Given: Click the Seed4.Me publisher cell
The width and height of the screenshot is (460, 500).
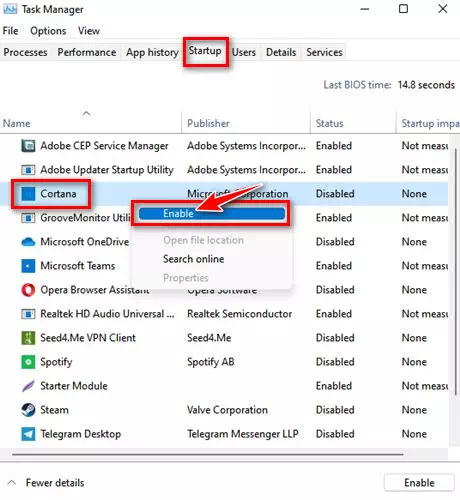Looking at the screenshot, I should [209, 338].
